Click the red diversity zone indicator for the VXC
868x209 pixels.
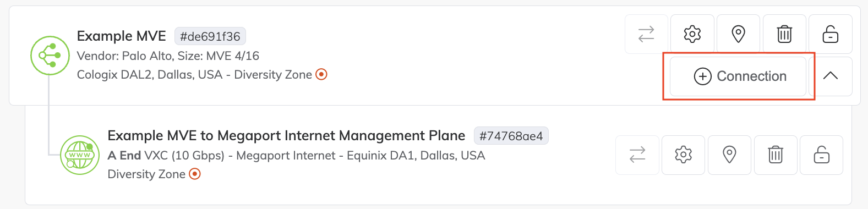(195, 174)
